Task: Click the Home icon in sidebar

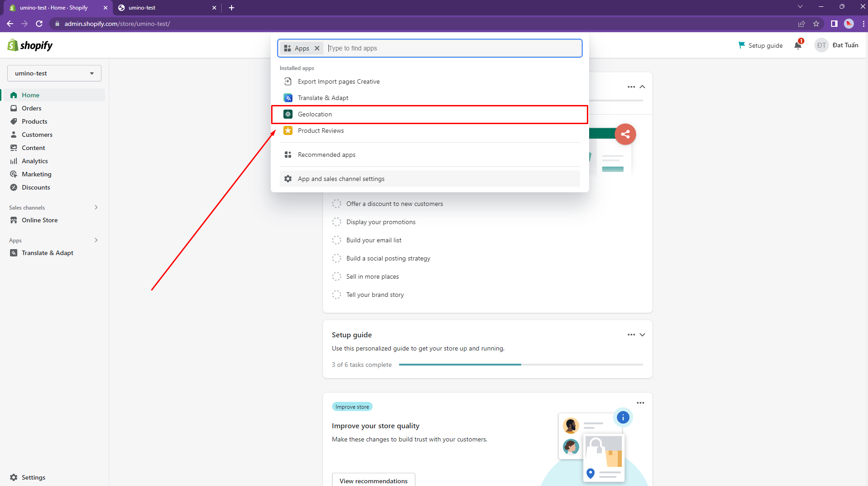Action: click(14, 95)
